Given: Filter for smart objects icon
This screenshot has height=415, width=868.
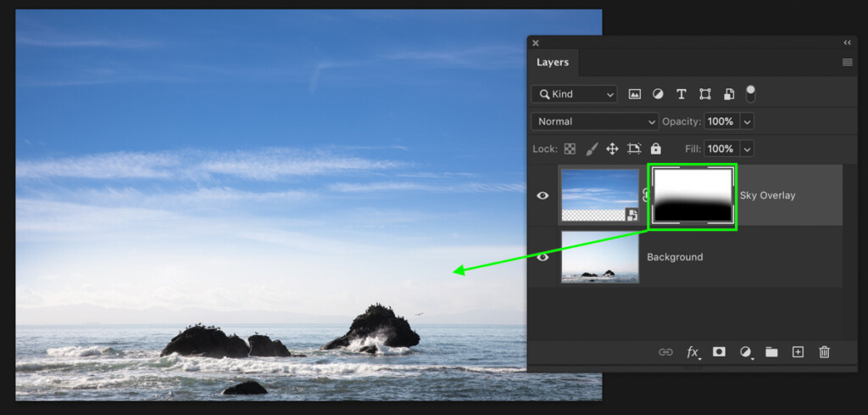Looking at the screenshot, I should [729, 94].
